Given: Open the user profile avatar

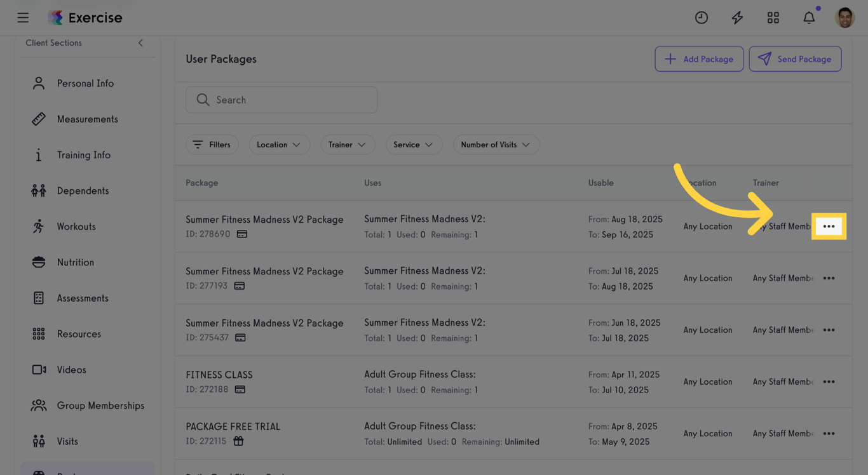Looking at the screenshot, I should (844, 18).
